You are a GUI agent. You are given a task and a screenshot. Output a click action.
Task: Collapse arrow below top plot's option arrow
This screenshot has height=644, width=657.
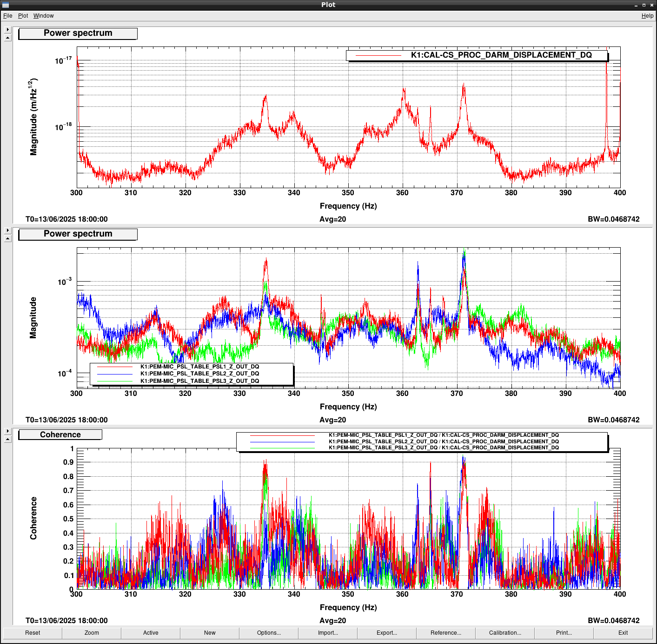[7, 38]
